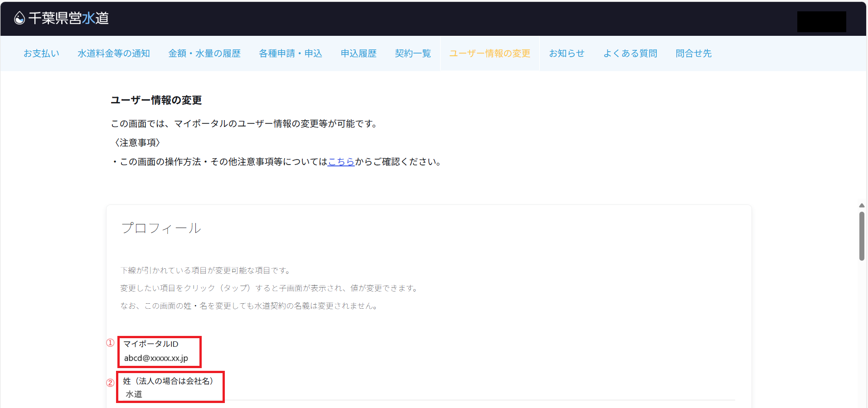The image size is (868, 408).
Task: Click the water drop logo icon
Action: (x=19, y=18)
